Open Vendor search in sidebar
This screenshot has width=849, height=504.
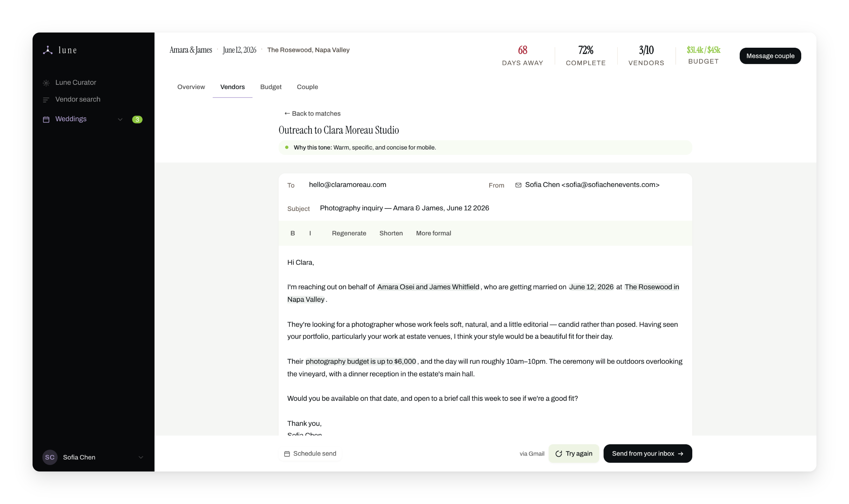[x=77, y=99]
